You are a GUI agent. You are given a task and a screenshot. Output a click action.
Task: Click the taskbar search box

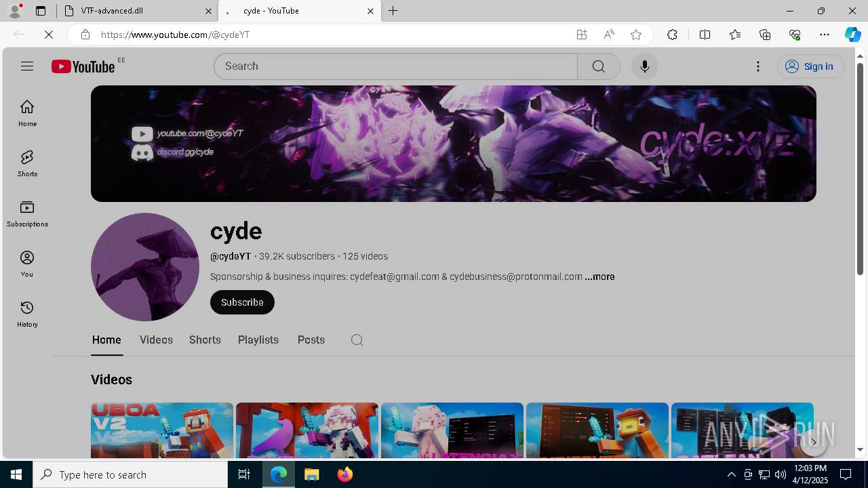pos(130,474)
